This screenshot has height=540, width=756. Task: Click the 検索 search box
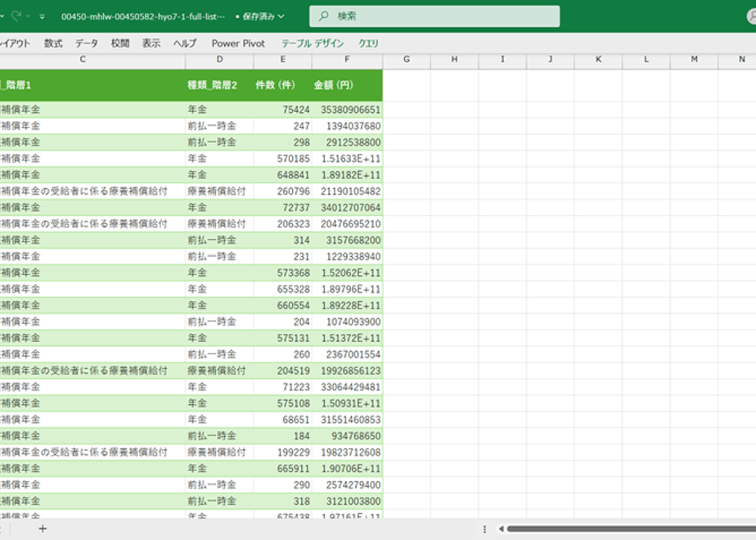[434, 16]
